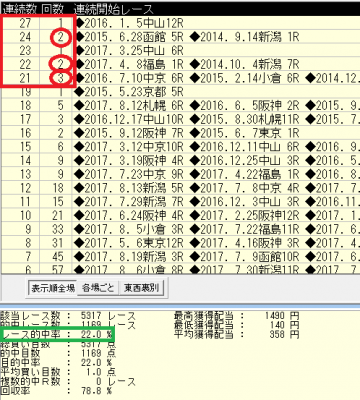Select race 2015.9.12 阪神 7R
The image size is (360, 400).
pos(130,133)
